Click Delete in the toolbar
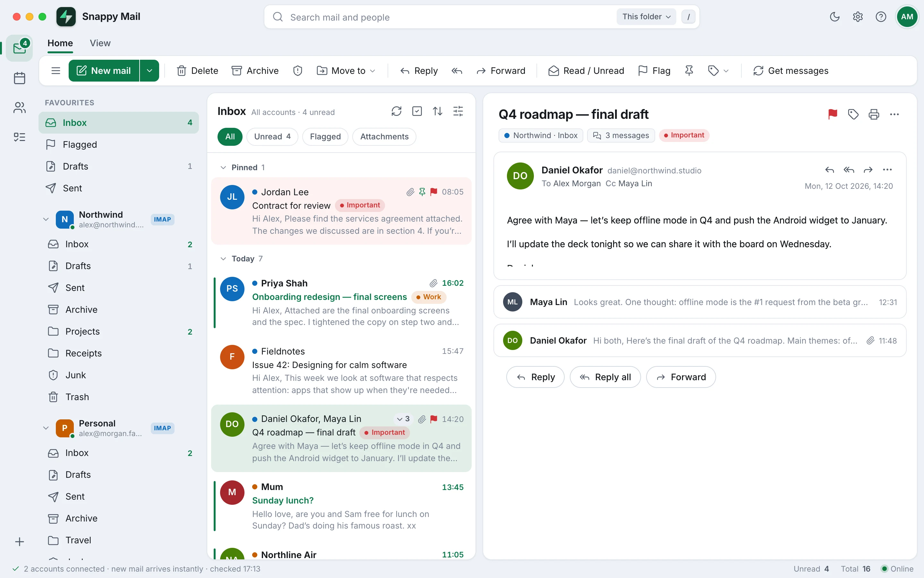This screenshot has width=924, height=578. (x=197, y=71)
